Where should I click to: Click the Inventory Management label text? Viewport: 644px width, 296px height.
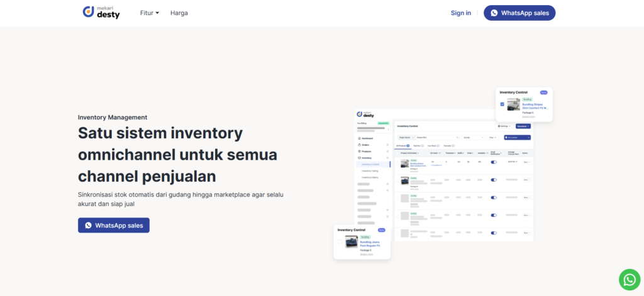(113, 118)
